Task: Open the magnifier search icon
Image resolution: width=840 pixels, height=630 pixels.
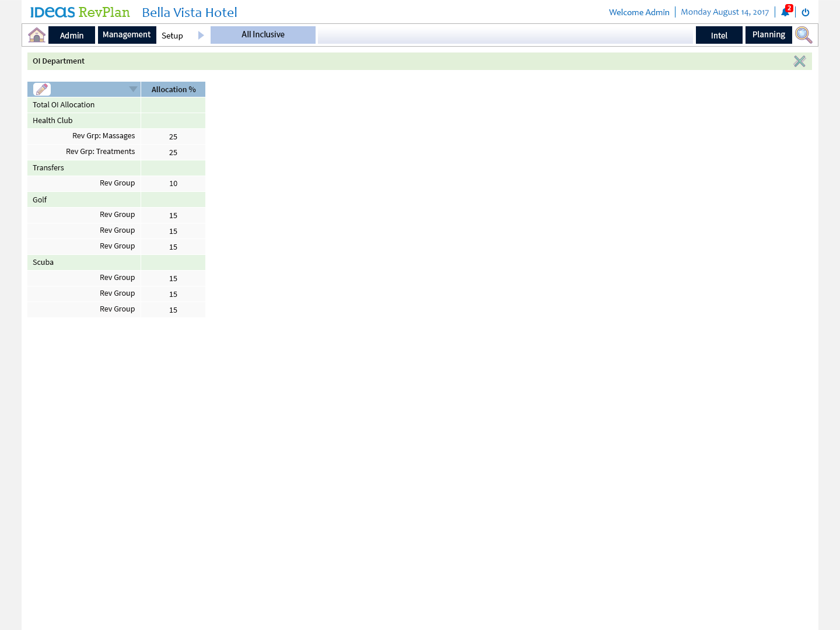Action: pyautogui.click(x=803, y=35)
